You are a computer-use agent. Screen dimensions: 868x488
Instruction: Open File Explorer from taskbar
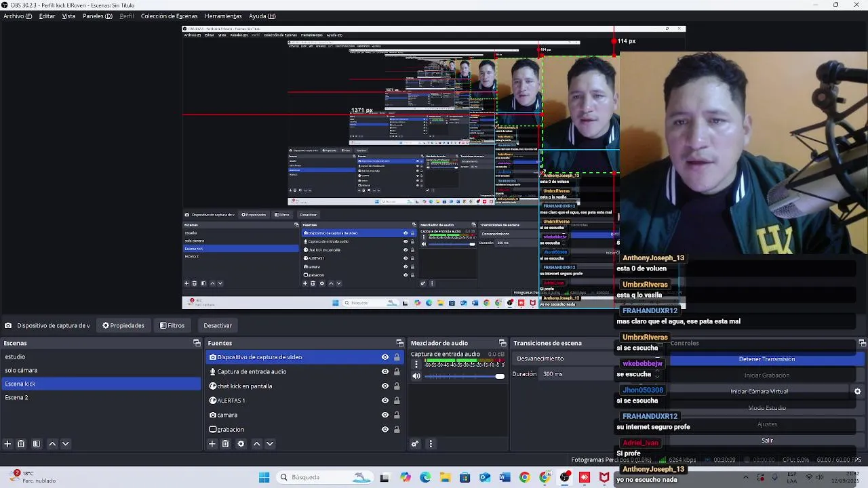pyautogui.click(x=445, y=477)
